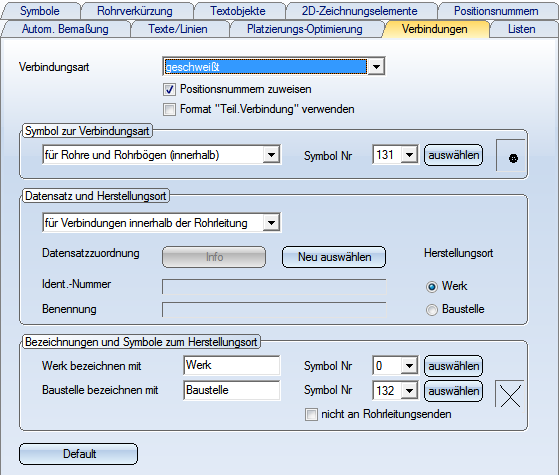Open the Texte/Linien tab
Screen dimensions: 559x475
[178, 29]
